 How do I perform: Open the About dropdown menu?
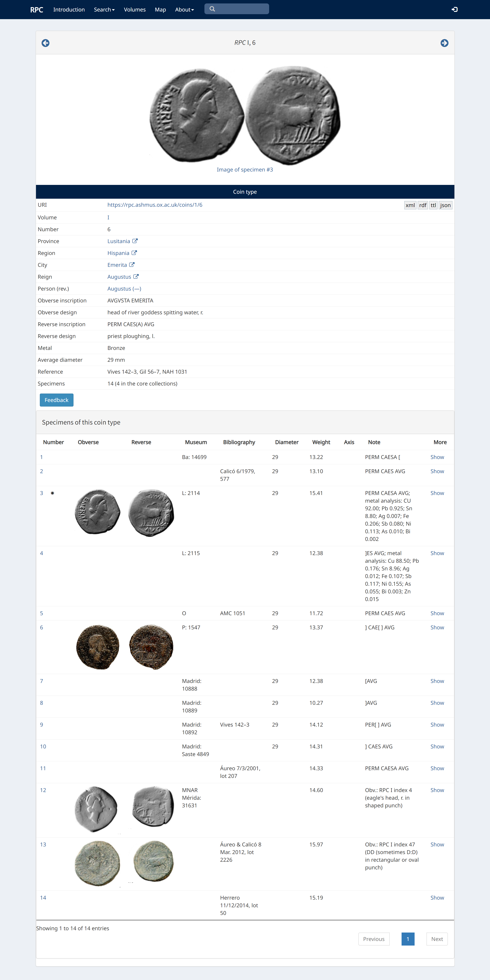[185, 10]
